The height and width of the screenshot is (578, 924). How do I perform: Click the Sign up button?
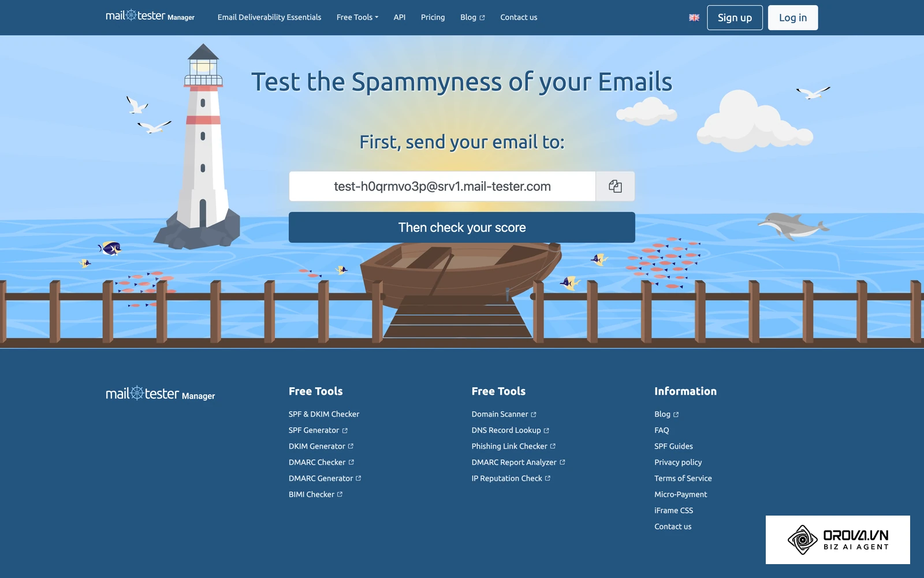[x=735, y=17]
